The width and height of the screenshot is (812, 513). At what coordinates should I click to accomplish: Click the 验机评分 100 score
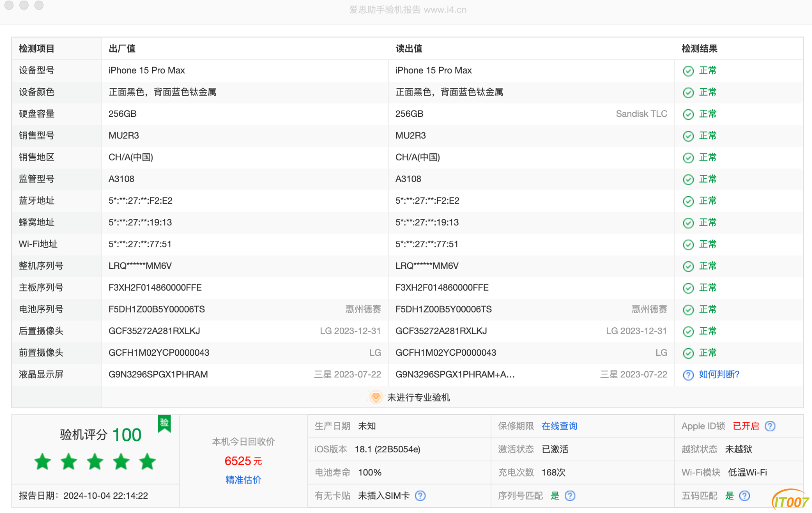tap(101, 435)
